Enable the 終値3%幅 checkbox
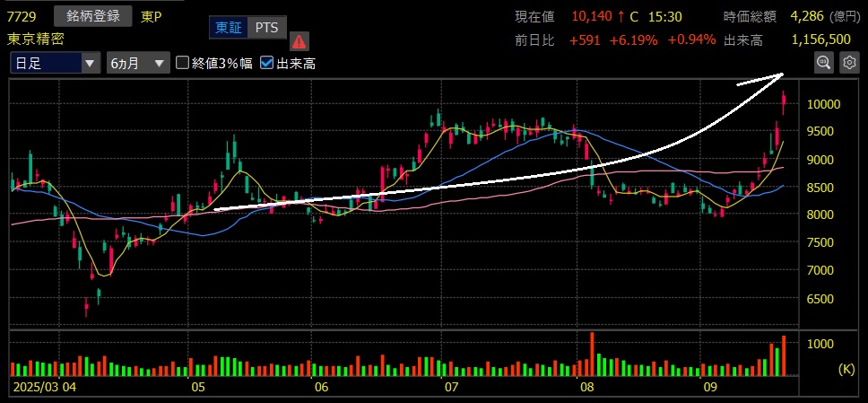The width and height of the screenshot is (868, 403). (x=183, y=63)
